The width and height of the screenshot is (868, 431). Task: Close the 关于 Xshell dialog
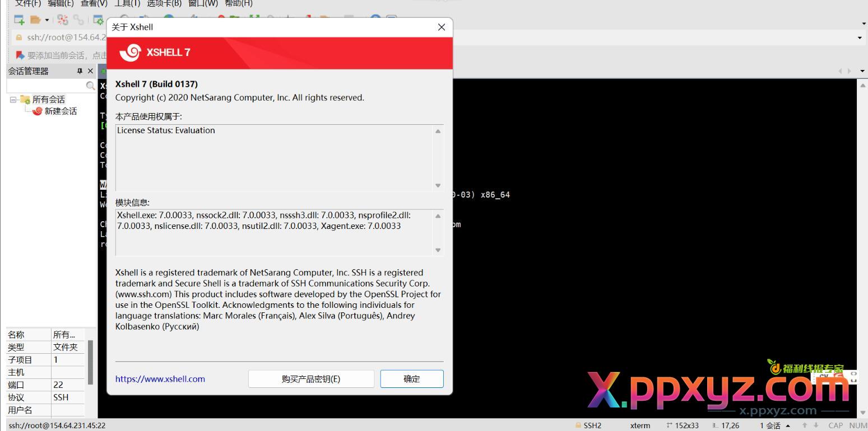(441, 27)
